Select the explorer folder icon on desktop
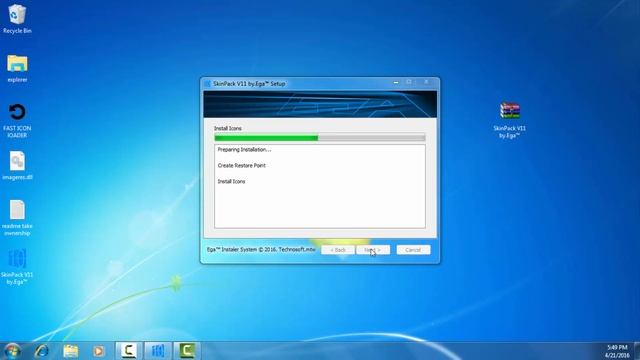This screenshot has height=360, width=640. pyautogui.click(x=17, y=68)
